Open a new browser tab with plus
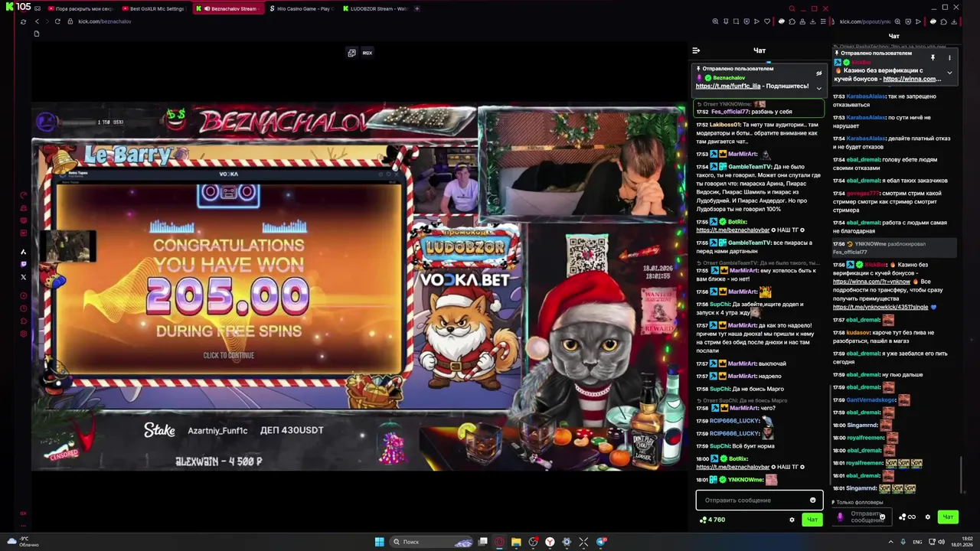The image size is (980, 551). [x=417, y=8]
